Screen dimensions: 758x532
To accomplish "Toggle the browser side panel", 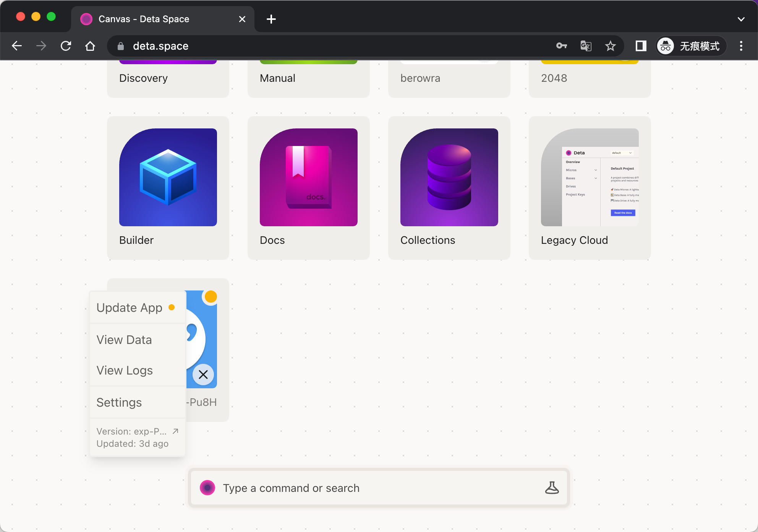I will pyautogui.click(x=641, y=46).
